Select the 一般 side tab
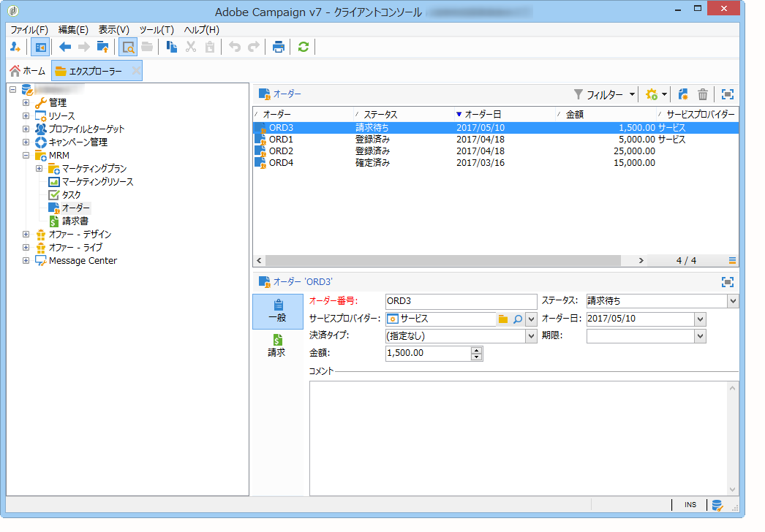Viewport: 765px width, 532px height. 278,311
